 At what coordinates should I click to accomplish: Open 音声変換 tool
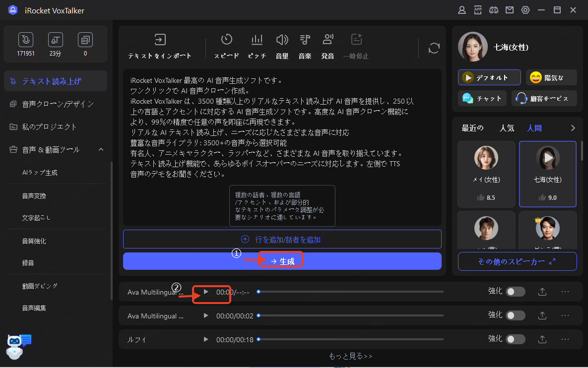pyautogui.click(x=34, y=195)
